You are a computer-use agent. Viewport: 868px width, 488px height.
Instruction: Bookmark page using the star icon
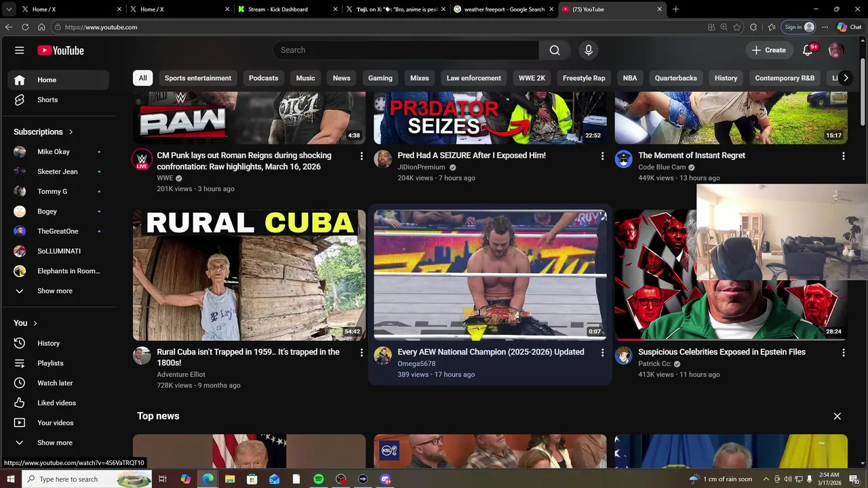tap(737, 27)
